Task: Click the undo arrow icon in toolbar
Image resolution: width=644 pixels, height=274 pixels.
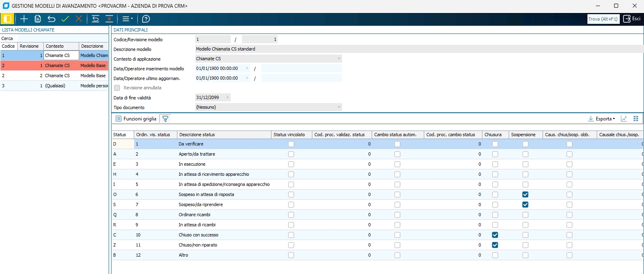Action: pos(51,19)
